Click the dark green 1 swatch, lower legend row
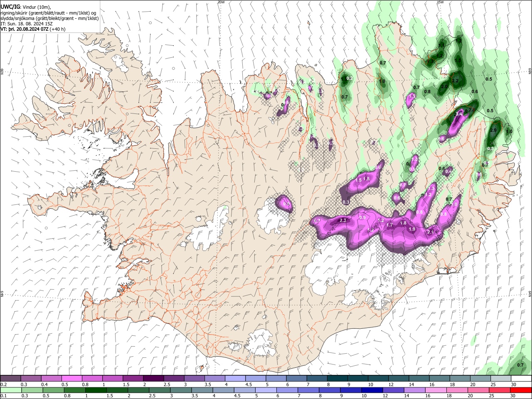Viewport: 532px width, 399px height. tap(96, 390)
